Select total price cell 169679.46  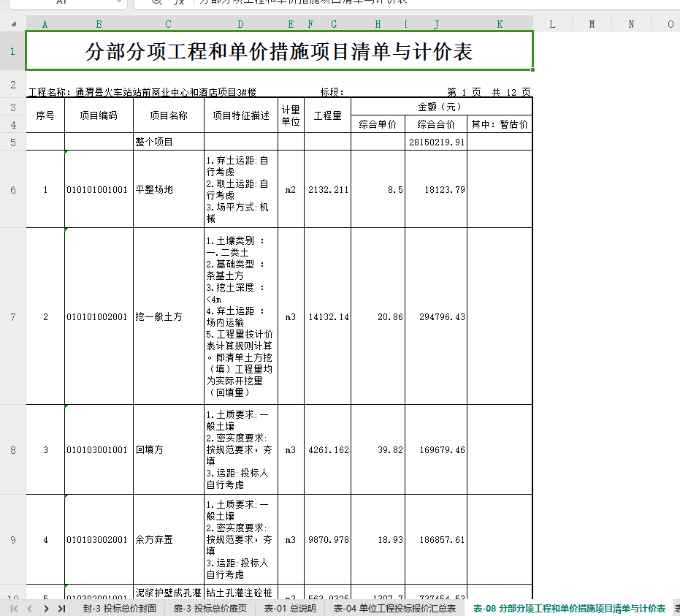pyautogui.click(x=436, y=450)
